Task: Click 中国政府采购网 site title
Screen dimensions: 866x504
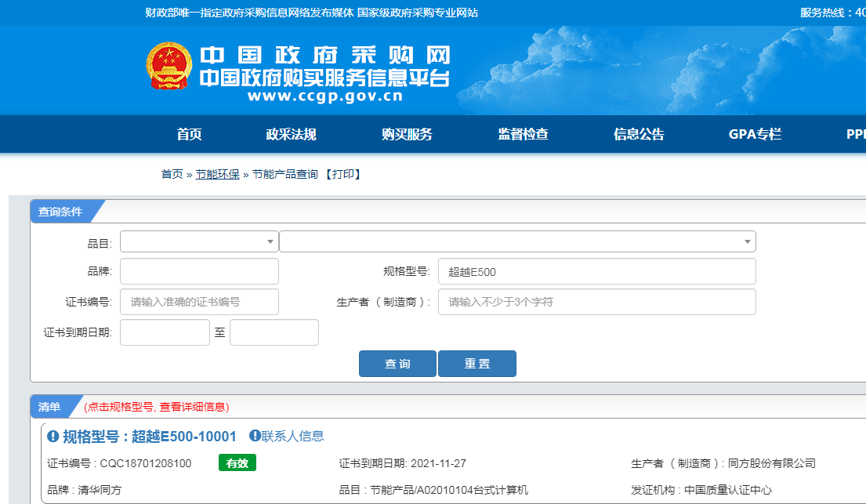Action: [325, 56]
